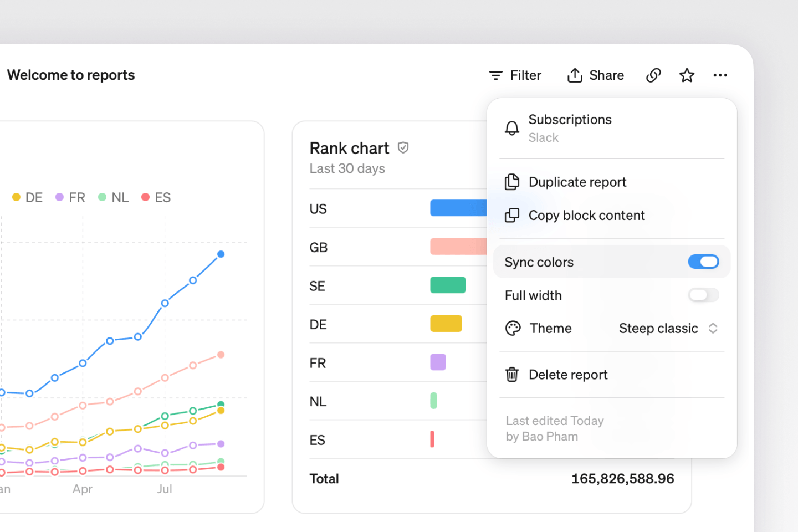
Task: Click the 'Last 30 days' subtitle
Action: [347, 168]
